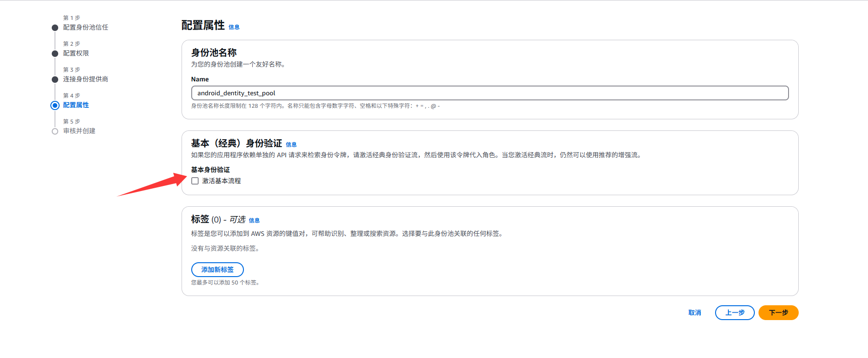The image size is (868, 358).
Task: Focus the identity pool Name input field
Action: [490, 93]
